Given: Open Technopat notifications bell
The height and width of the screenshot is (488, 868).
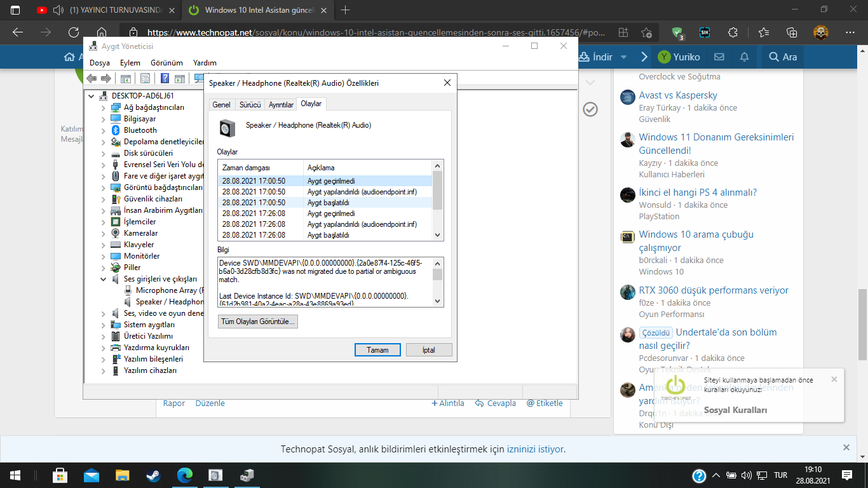Looking at the screenshot, I should pos(744,57).
